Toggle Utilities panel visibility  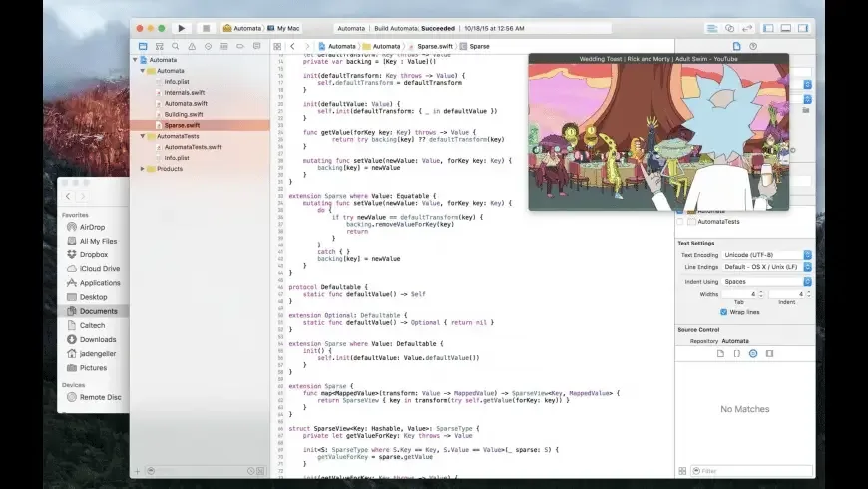pyautogui.click(x=803, y=28)
